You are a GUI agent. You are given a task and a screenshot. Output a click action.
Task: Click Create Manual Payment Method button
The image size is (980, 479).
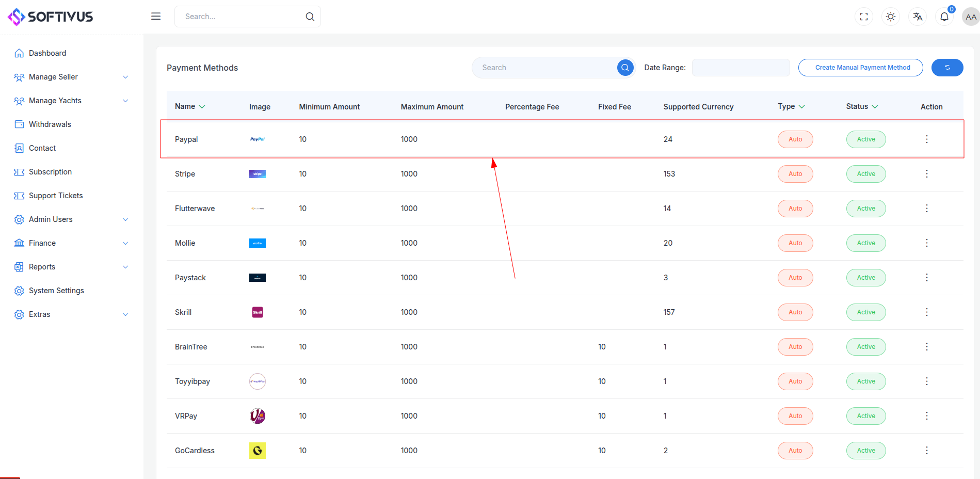pos(860,68)
